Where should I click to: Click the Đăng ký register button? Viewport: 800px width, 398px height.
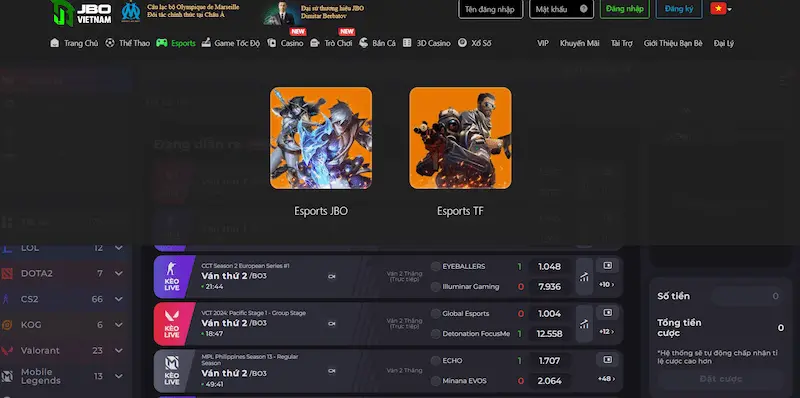pyautogui.click(x=679, y=9)
